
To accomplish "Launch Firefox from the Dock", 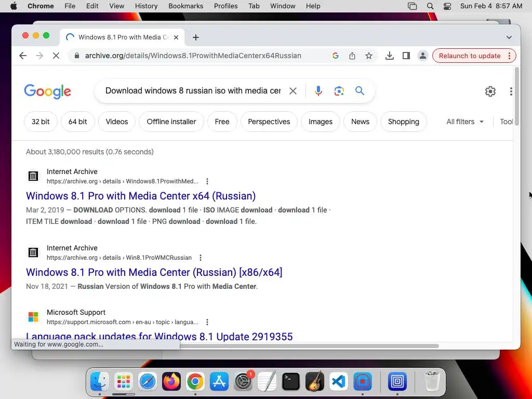I will pyautogui.click(x=171, y=381).
